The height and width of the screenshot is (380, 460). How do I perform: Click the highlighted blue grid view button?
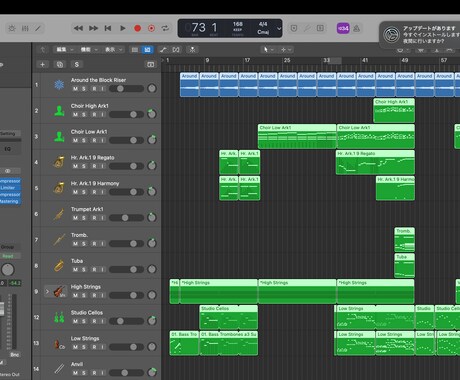click(x=147, y=50)
